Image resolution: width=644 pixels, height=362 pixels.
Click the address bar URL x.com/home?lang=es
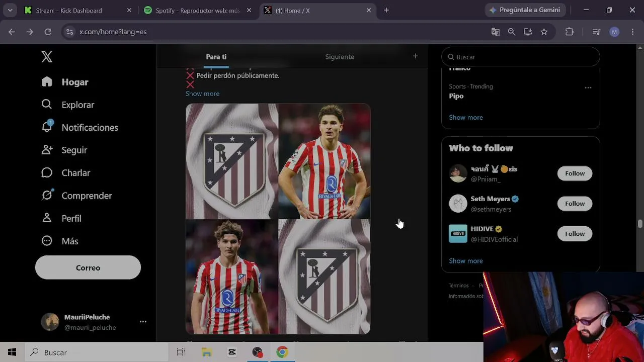113,32
